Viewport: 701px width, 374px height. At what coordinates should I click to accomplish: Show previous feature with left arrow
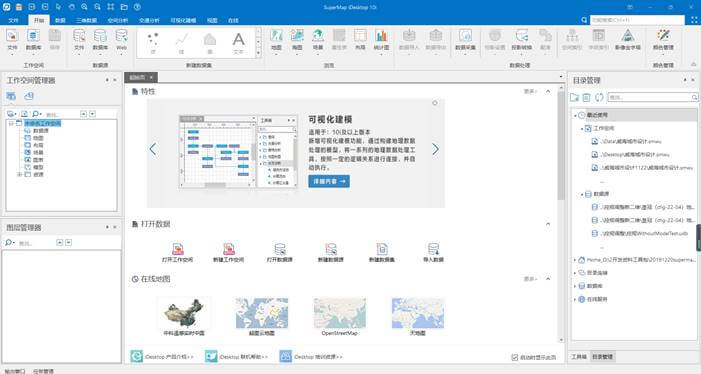click(153, 149)
